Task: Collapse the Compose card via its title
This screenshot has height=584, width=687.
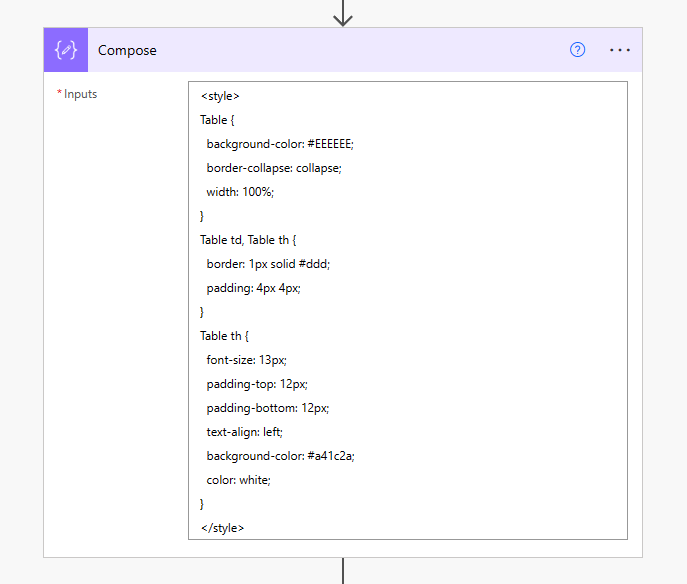Action: tap(127, 50)
